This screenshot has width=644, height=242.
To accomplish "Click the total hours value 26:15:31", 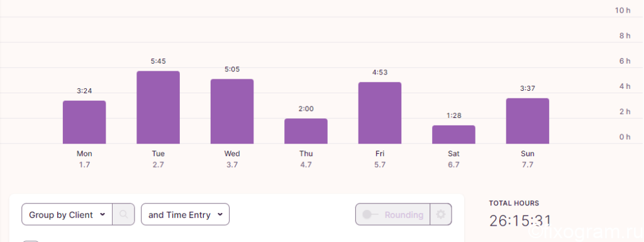I will pyautogui.click(x=520, y=221).
